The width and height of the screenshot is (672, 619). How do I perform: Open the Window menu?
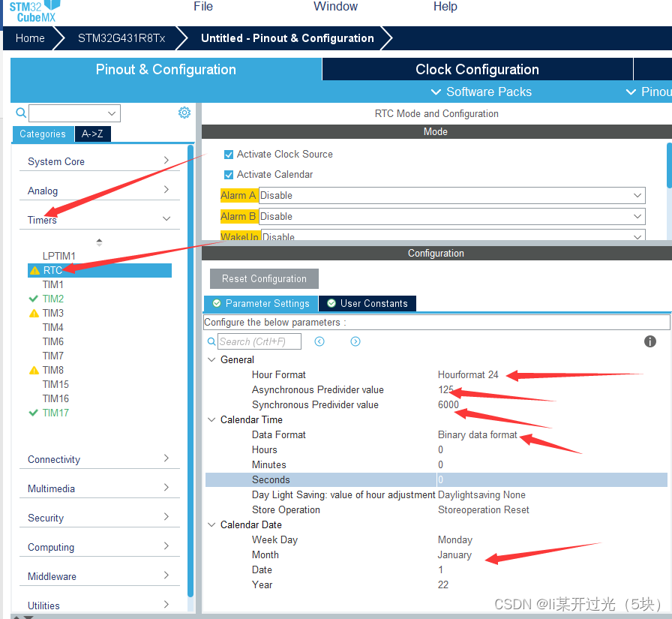(x=335, y=7)
